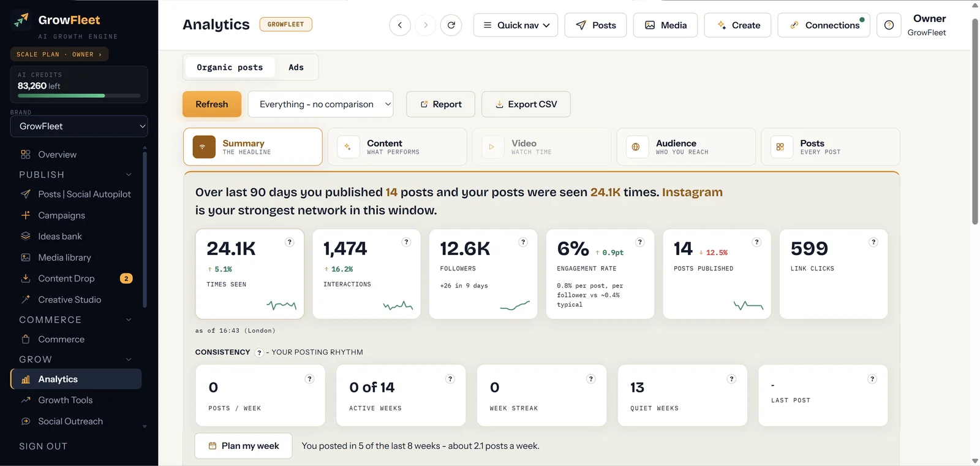Select the Summary headline tab
Image resolution: width=980 pixels, height=466 pixels.
(253, 147)
